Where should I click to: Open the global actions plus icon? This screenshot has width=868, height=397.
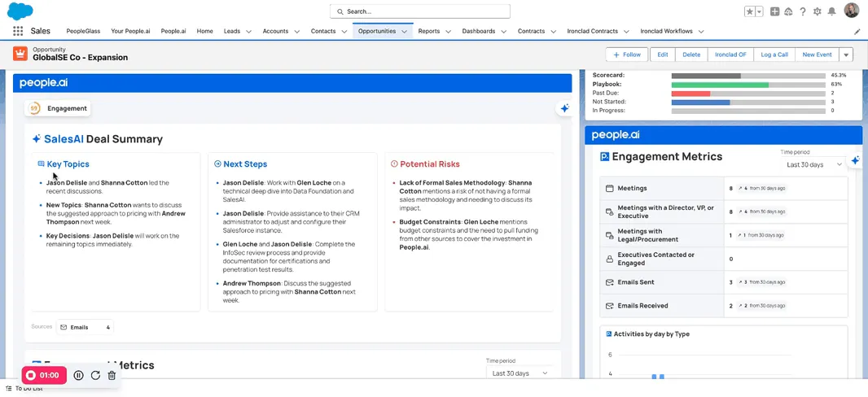click(774, 11)
